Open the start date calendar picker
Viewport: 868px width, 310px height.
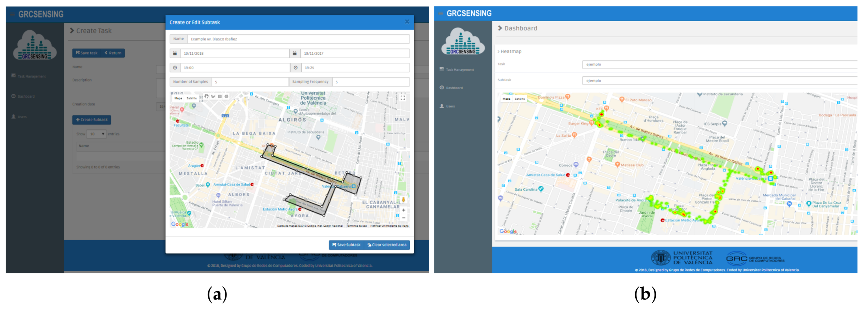click(x=175, y=53)
